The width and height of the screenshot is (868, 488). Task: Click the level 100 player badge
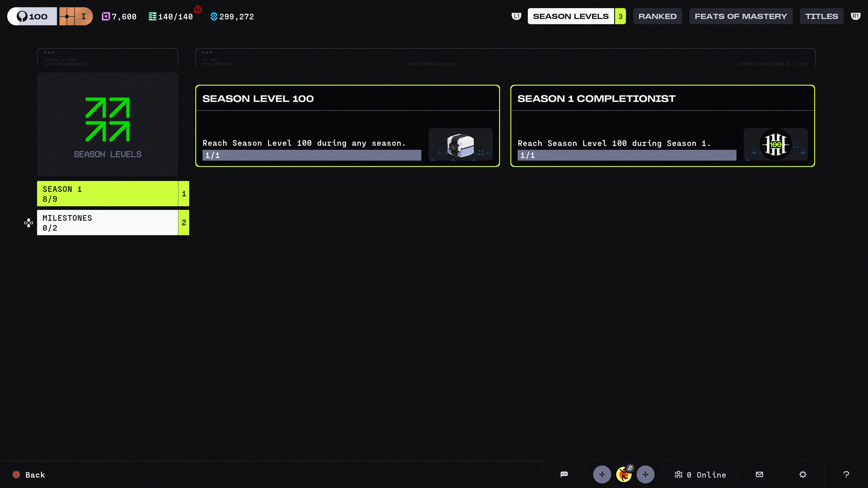click(x=32, y=16)
